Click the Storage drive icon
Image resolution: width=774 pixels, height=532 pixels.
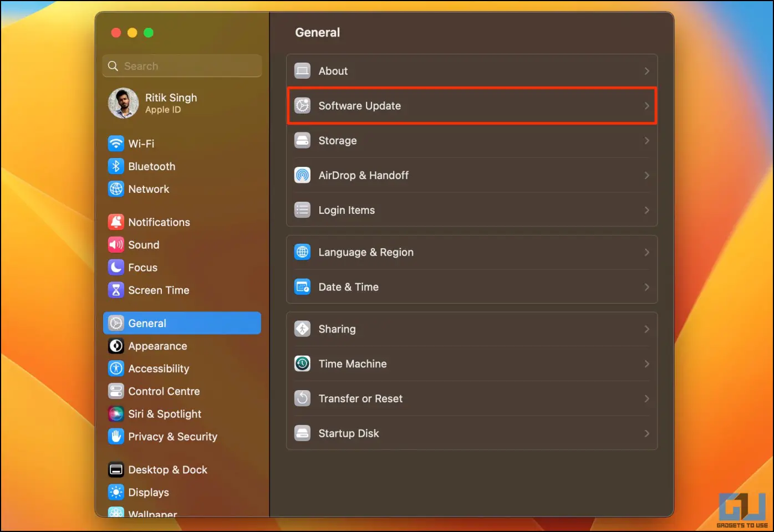point(302,140)
